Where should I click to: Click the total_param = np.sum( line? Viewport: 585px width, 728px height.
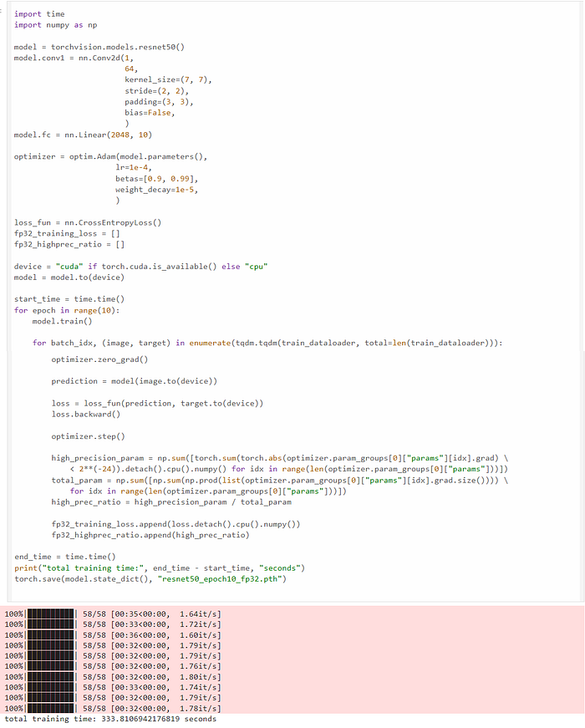(279, 480)
